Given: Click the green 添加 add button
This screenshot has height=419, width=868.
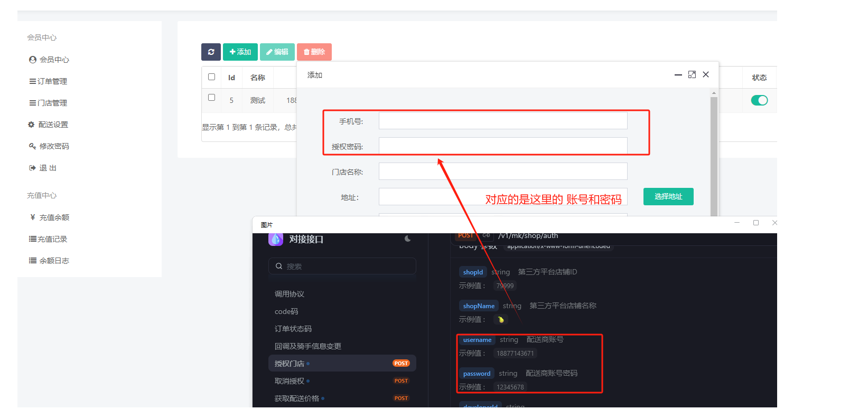Looking at the screenshot, I should coord(240,52).
